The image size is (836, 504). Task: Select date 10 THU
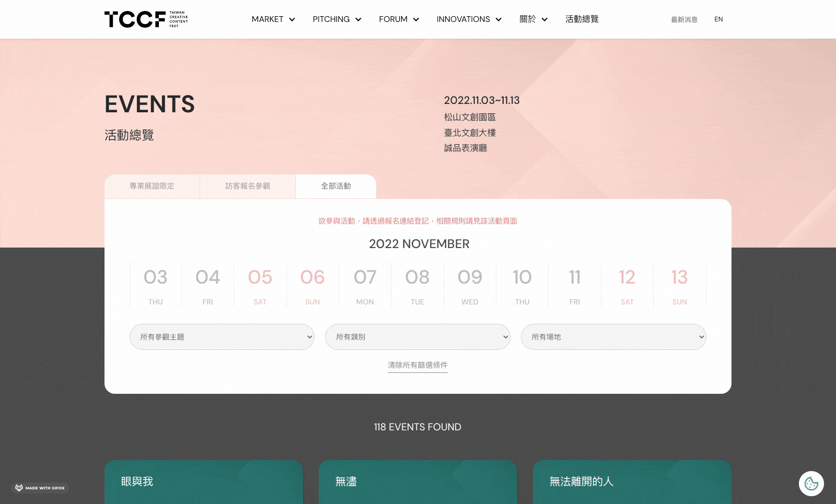522,285
